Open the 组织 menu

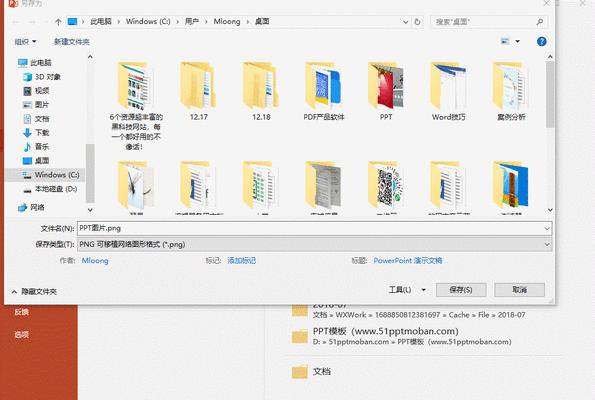tap(25, 42)
